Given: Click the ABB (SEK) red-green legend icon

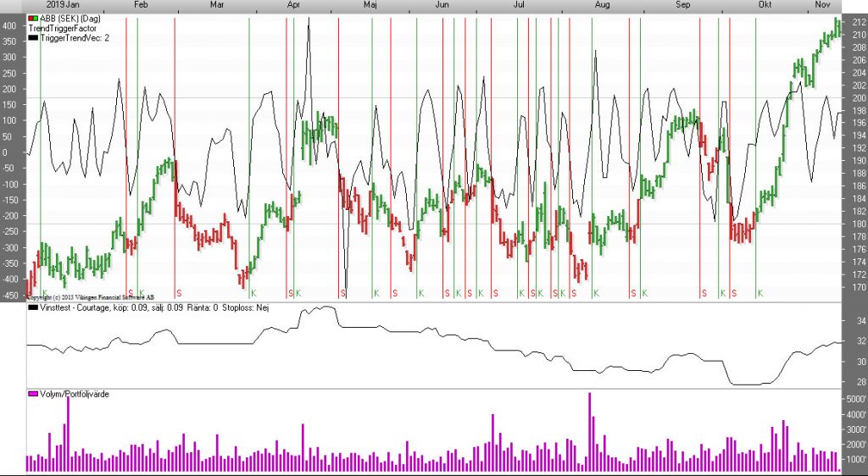Looking at the screenshot, I should (33, 19).
